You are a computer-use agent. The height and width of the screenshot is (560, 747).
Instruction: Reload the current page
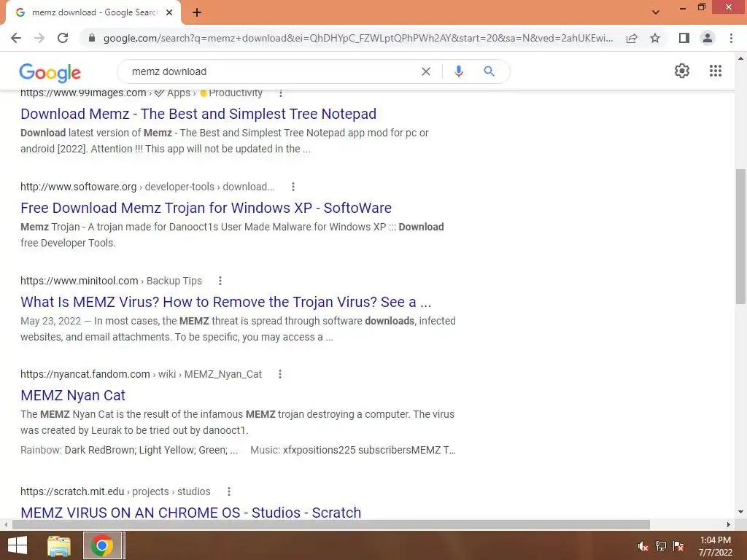click(63, 38)
